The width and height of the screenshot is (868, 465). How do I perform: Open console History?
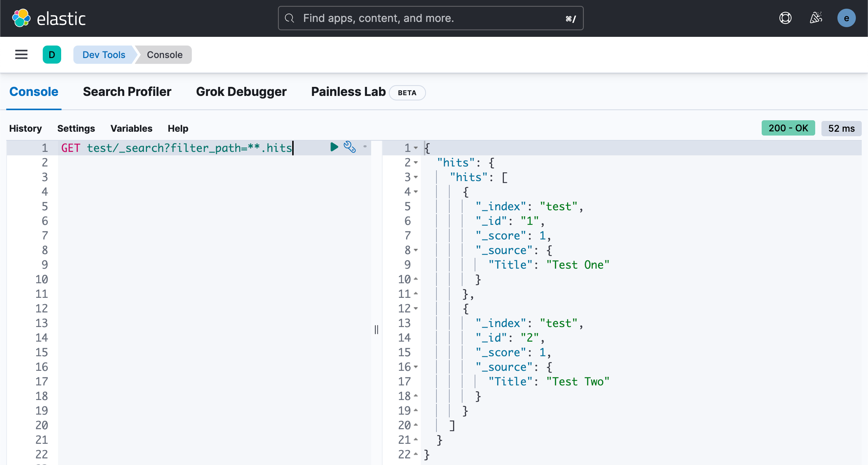[x=25, y=129]
